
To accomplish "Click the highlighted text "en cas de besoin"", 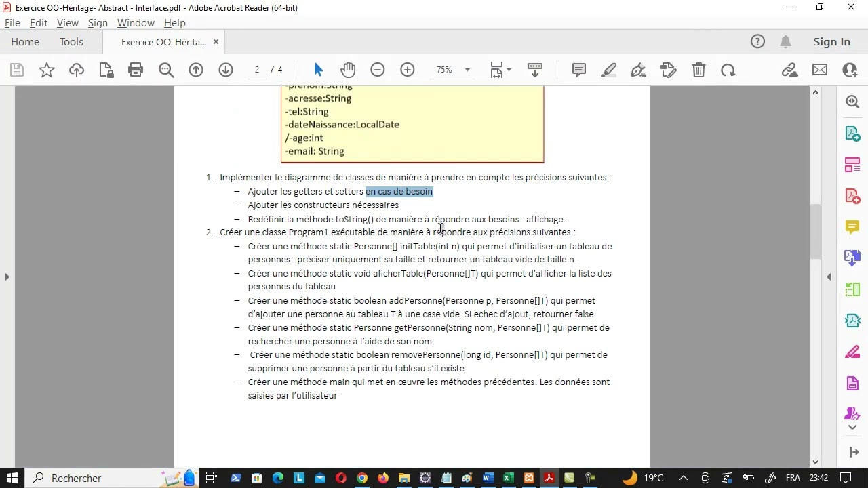I will click(399, 192).
